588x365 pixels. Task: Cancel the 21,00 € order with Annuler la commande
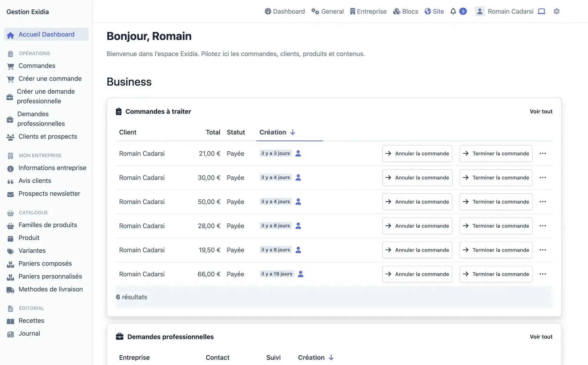coord(417,153)
